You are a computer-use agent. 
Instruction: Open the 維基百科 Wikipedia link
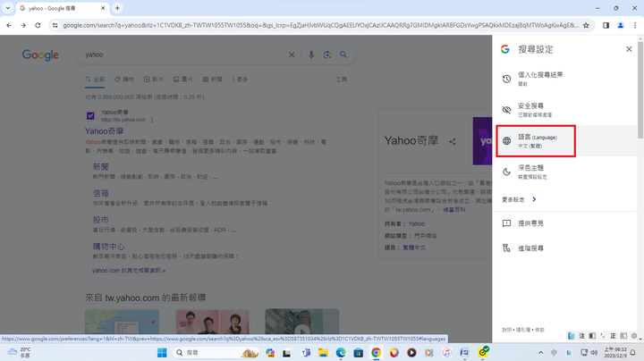pos(454,210)
